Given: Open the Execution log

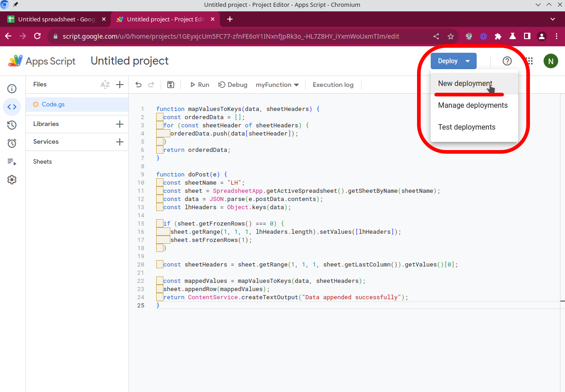Looking at the screenshot, I should [333, 85].
